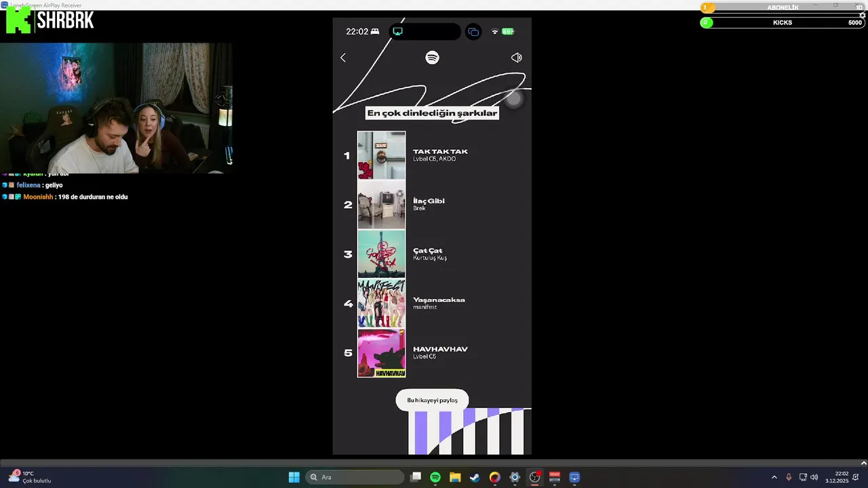Viewport: 868px width, 488px height.
Task: Open Voicemeeter from the taskbar
Action: tap(554, 477)
